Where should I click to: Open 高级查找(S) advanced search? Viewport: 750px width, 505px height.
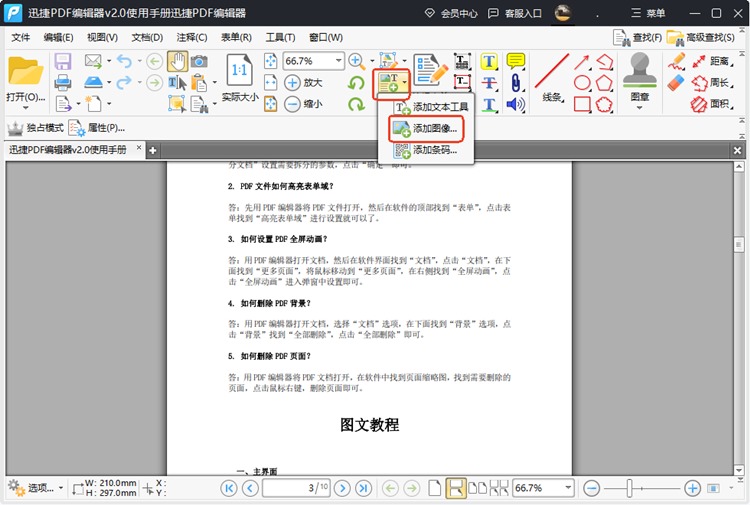pos(701,37)
